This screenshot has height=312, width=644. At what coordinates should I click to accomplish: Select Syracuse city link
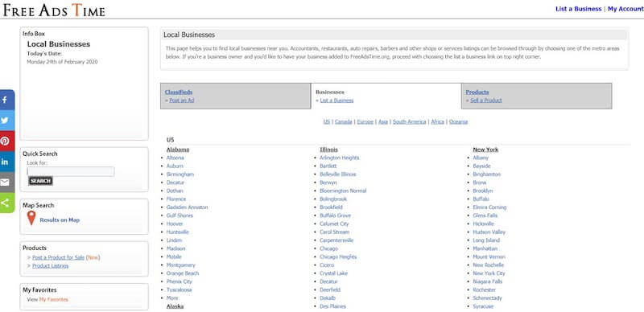pos(483,306)
